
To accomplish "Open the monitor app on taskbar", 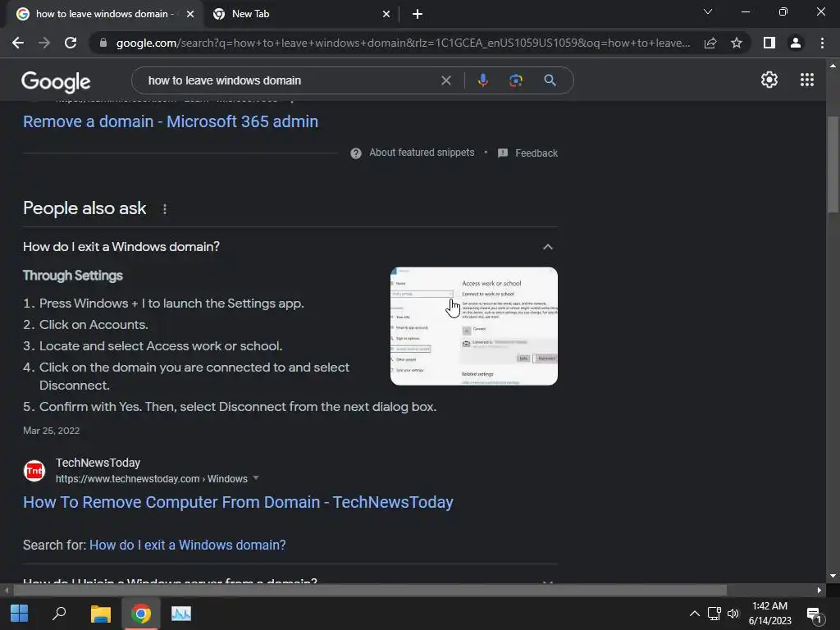I will coord(181,614).
